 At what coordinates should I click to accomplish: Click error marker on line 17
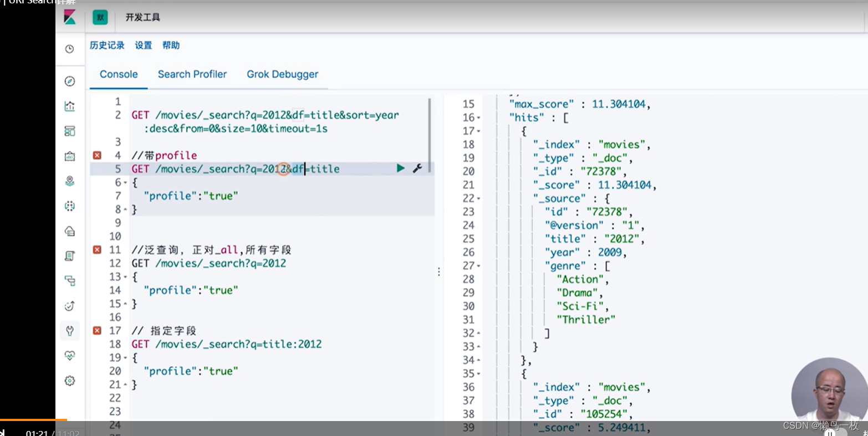pyautogui.click(x=97, y=331)
